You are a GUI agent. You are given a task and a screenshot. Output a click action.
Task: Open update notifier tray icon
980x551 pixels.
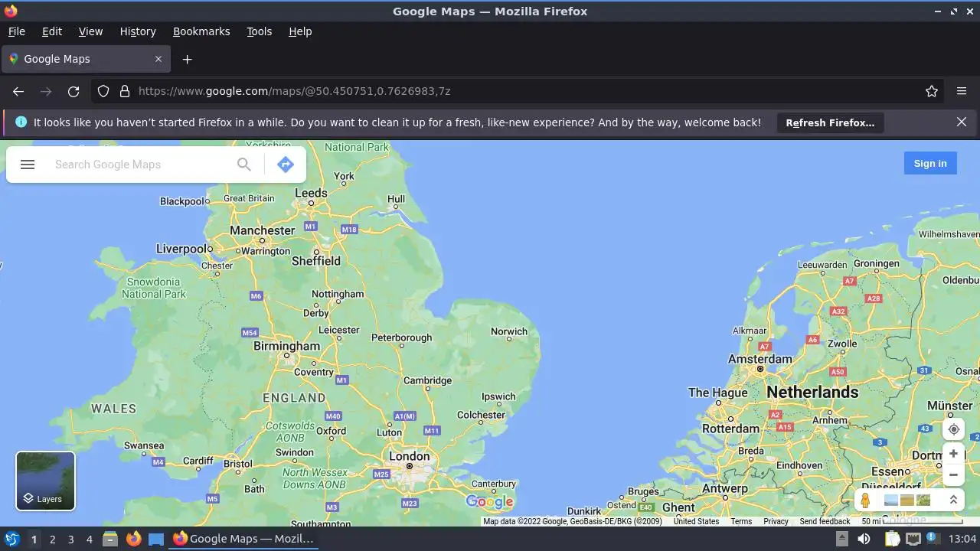click(x=934, y=539)
